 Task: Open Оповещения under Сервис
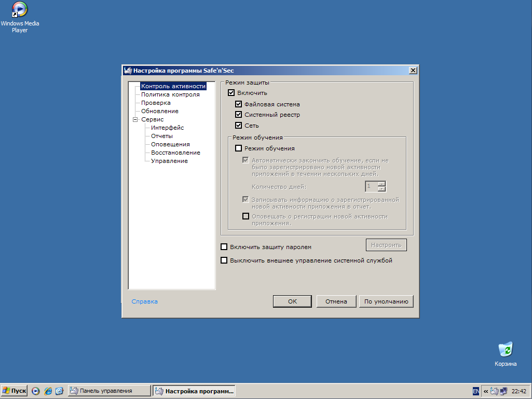coord(170,144)
